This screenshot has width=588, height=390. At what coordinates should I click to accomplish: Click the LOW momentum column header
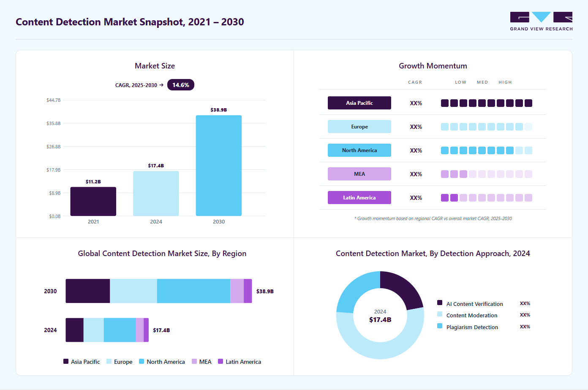pos(461,82)
